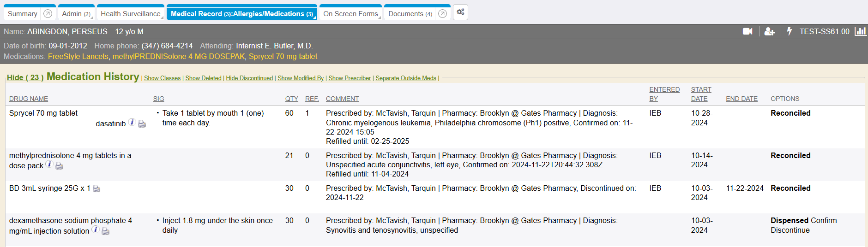Open the gear settings icon beside Documents tab
This screenshot has height=247, width=868.
pyautogui.click(x=460, y=12)
